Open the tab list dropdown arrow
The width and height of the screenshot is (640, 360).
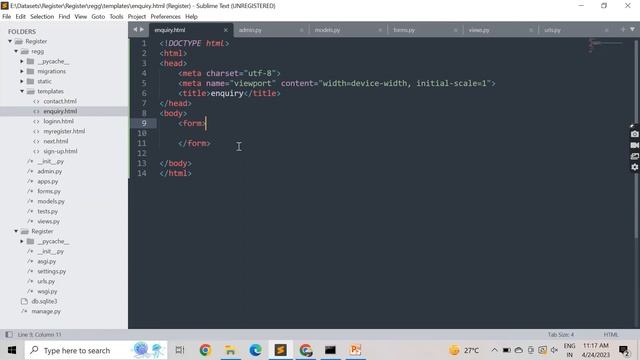pyautogui.click(x=632, y=29)
